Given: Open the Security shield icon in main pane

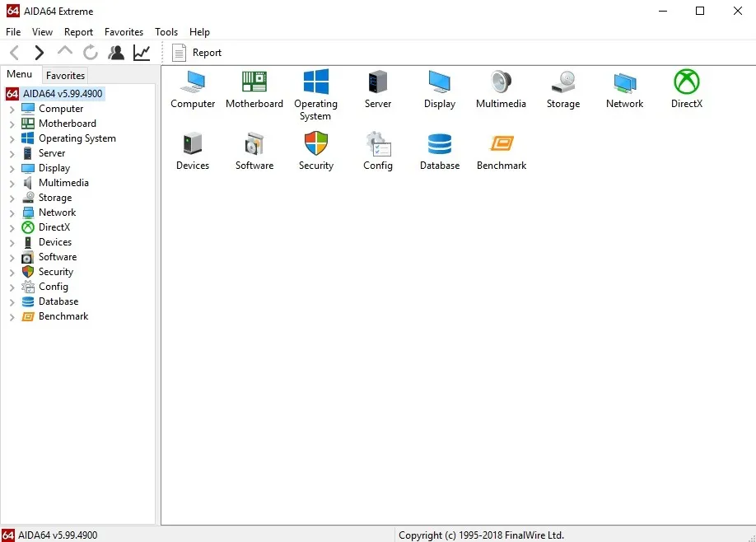Looking at the screenshot, I should (315, 143).
